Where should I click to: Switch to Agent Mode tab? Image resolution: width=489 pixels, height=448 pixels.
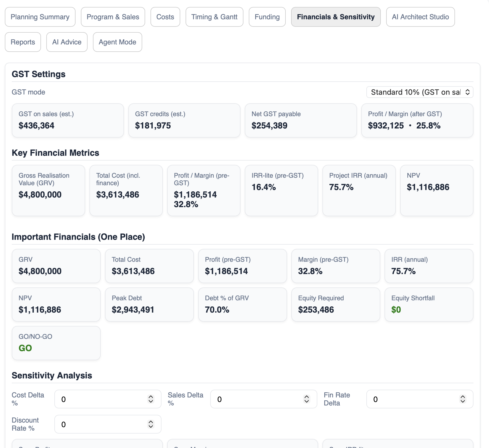click(x=118, y=42)
